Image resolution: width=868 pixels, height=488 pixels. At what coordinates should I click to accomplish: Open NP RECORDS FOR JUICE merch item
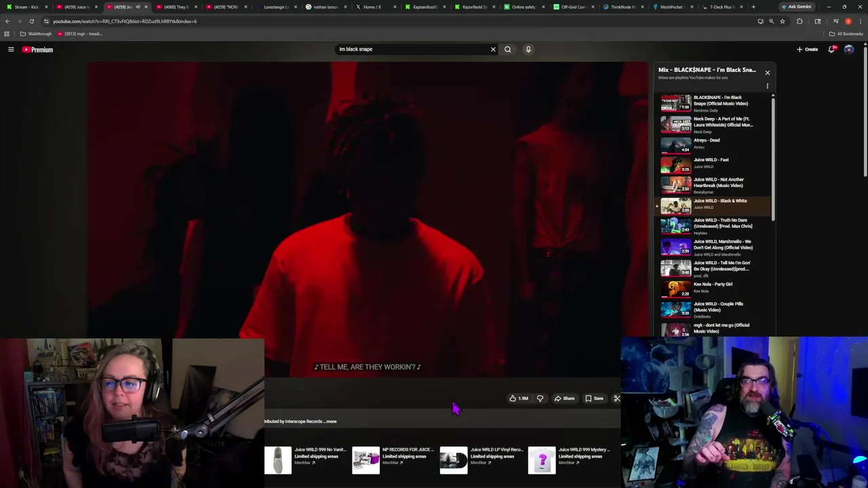(x=393, y=460)
